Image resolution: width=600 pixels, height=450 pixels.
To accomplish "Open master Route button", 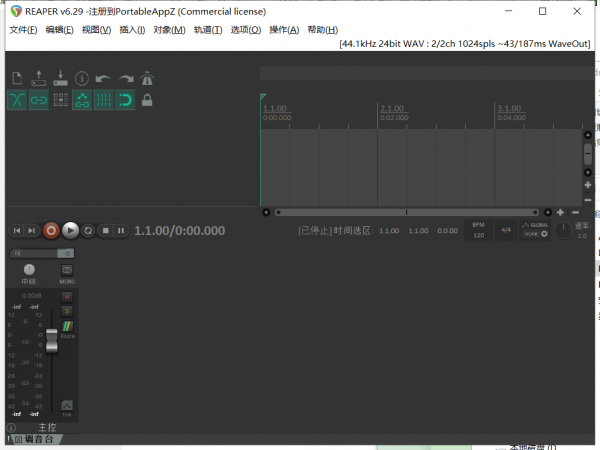I will coord(67,326).
